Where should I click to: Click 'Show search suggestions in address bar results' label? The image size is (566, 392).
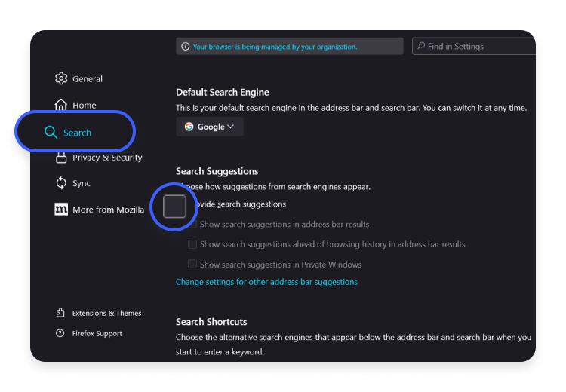tap(285, 225)
